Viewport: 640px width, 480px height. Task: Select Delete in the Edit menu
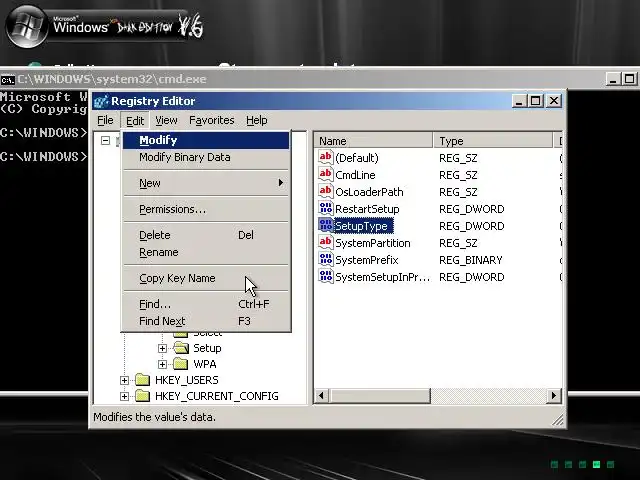[206, 235]
